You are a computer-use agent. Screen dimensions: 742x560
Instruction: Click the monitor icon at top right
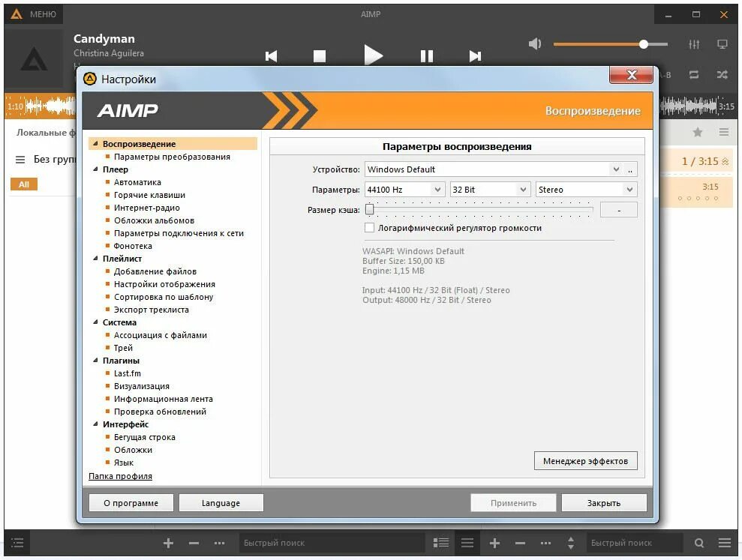tap(722, 44)
